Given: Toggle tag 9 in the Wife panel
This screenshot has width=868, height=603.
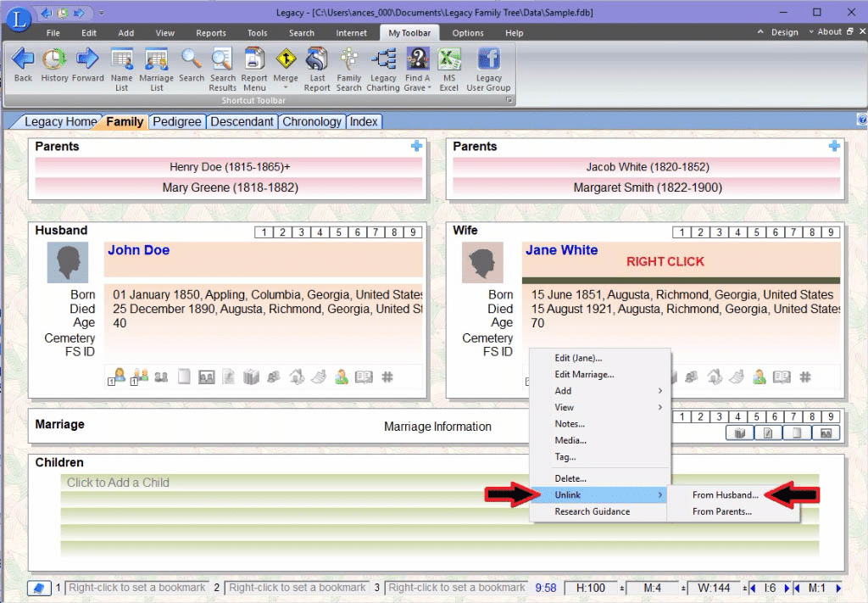Looking at the screenshot, I should pyautogui.click(x=831, y=232).
